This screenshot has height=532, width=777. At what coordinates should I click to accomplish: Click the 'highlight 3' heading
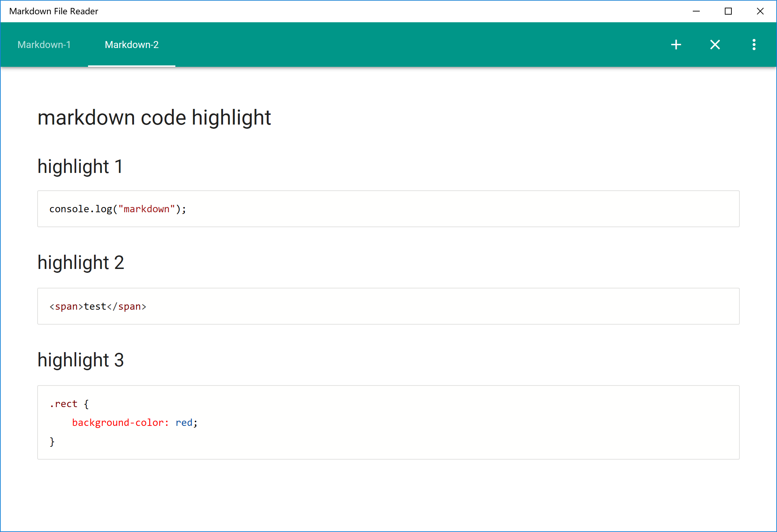[81, 360]
